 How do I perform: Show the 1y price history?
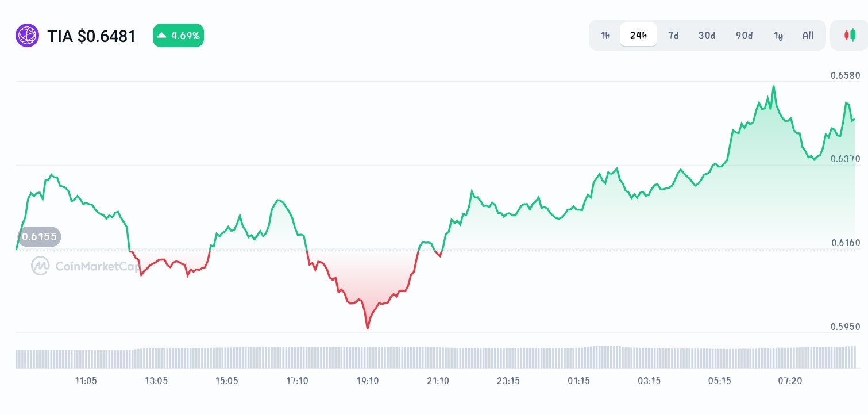point(778,35)
